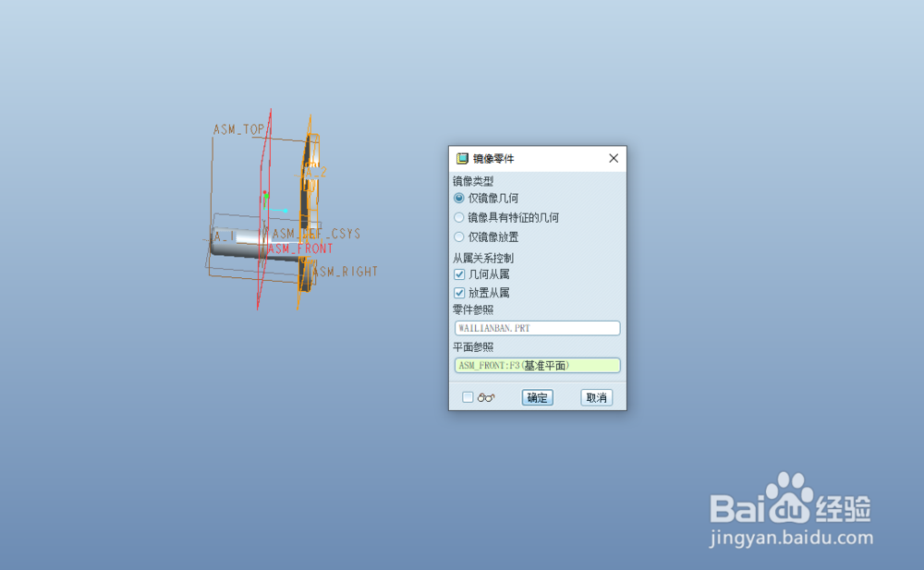Select the 镜像具有特征的几何 radio option
This screenshot has height=570, width=924.
point(458,217)
